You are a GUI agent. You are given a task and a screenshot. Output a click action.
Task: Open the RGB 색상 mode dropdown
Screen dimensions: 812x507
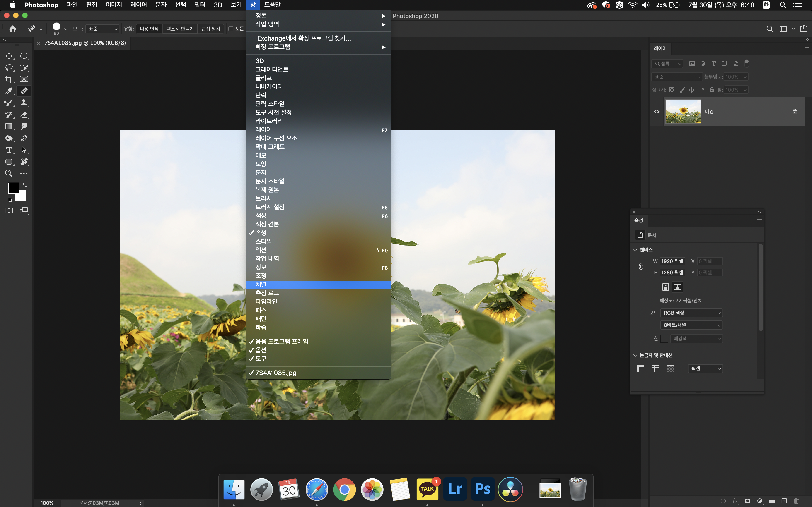pos(691,313)
